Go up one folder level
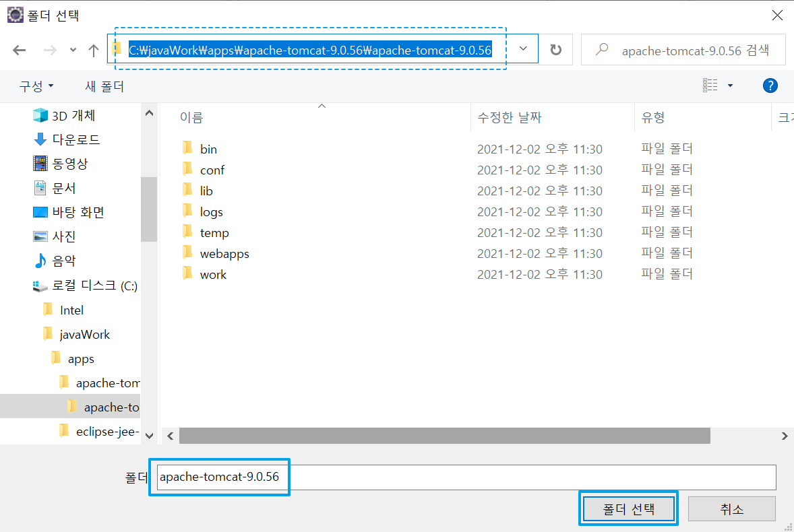The image size is (794, 532). pyautogui.click(x=93, y=50)
